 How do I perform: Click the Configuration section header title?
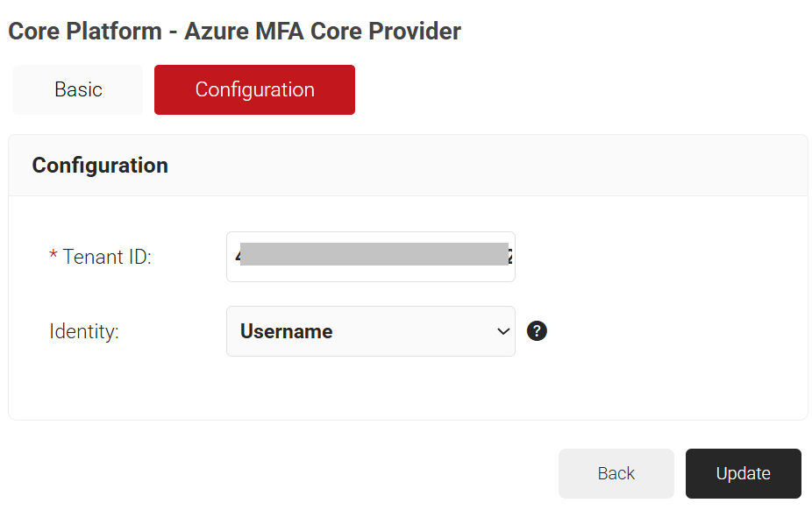[x=100, y=165]
